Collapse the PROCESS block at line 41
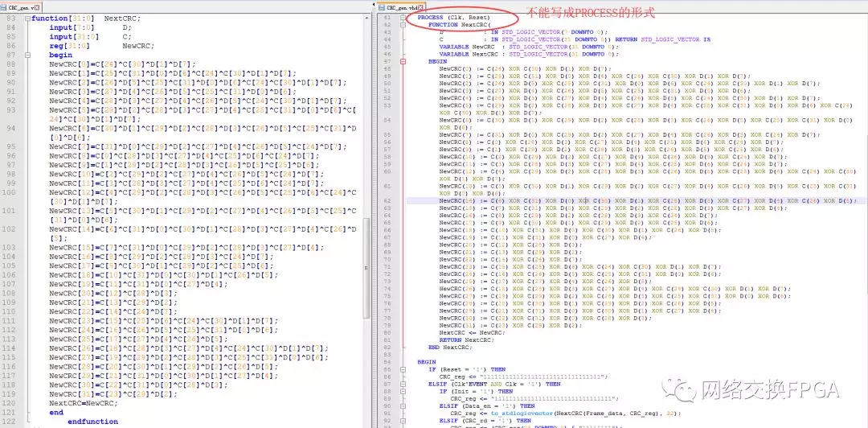This screenshot has height=428, width=868. 403,18
